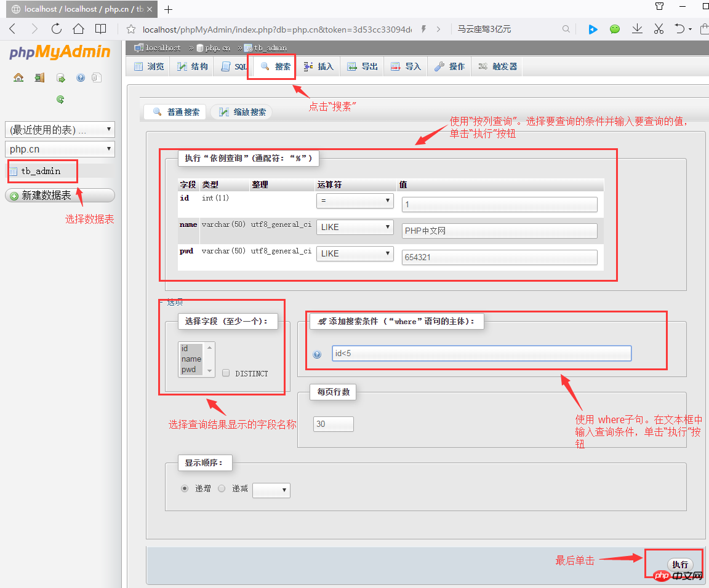Click browser back arrow

tap(13, 29)
